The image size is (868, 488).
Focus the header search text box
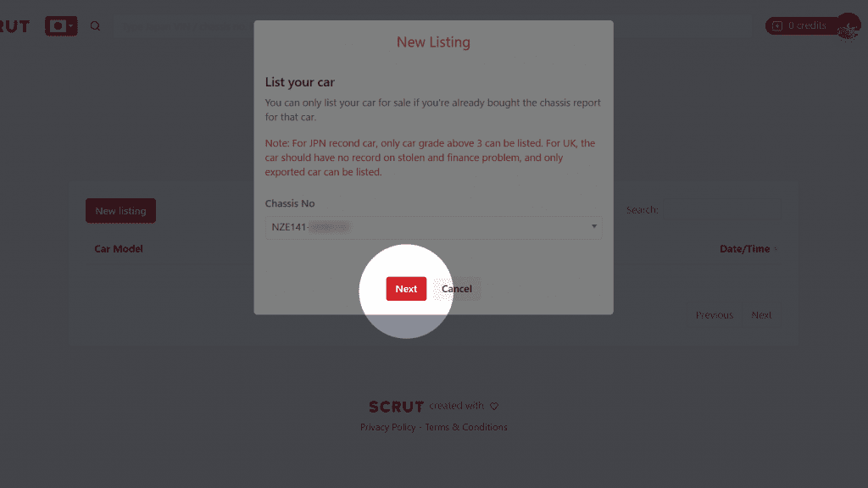pyautogui.click(x=184, y=26)
